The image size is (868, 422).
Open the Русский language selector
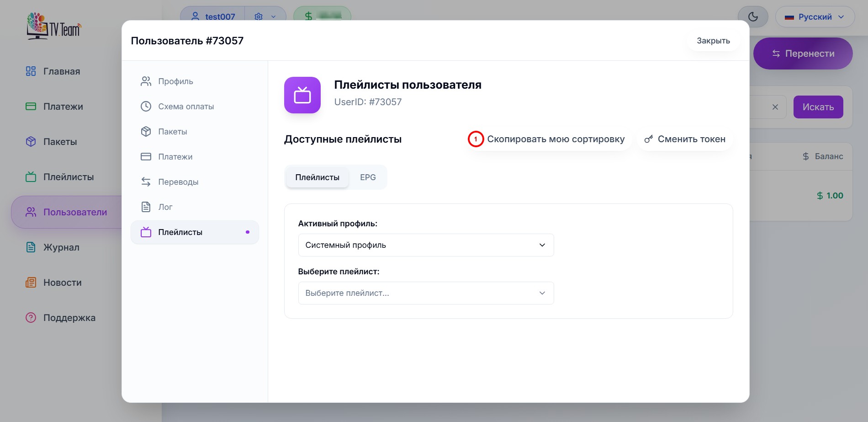815,16
